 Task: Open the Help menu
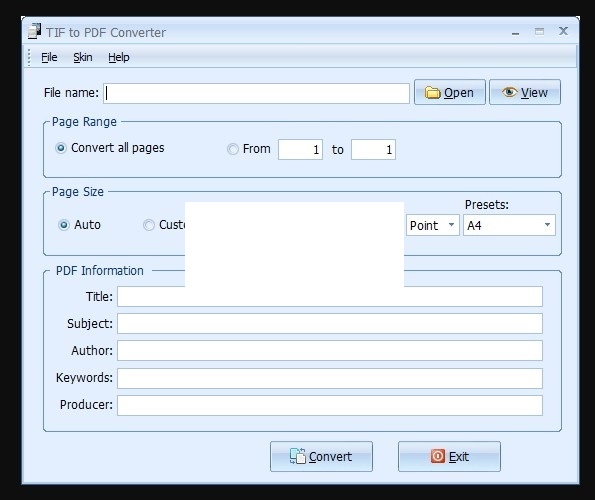(119, 57)
